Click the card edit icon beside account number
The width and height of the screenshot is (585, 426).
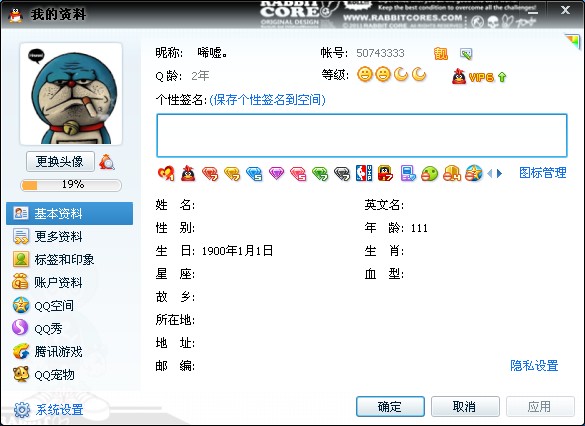(466, 54)
